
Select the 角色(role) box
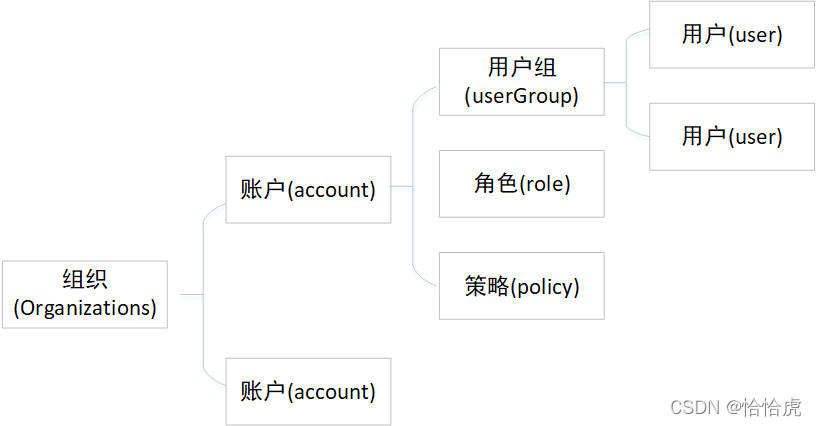coord(521,184)
